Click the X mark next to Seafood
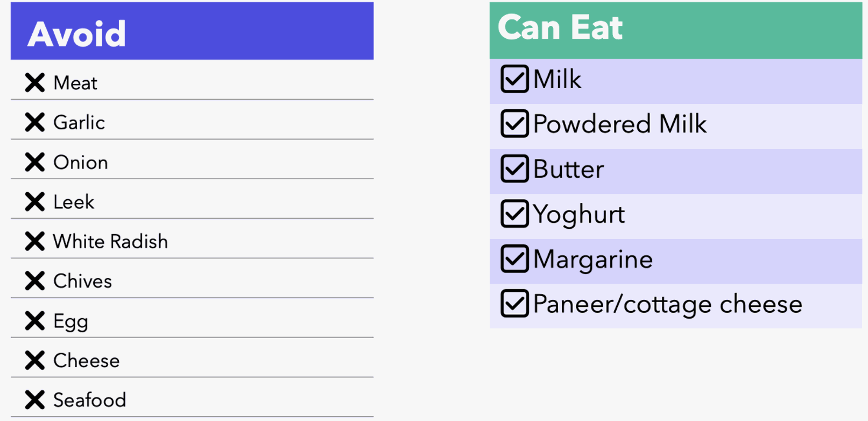 click(x=35, y=400)
